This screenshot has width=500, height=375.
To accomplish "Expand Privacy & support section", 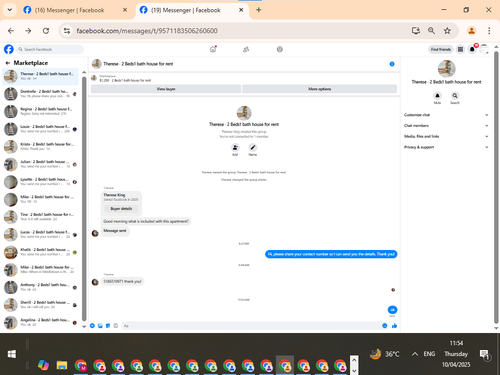I will click(x=446, y=147).
